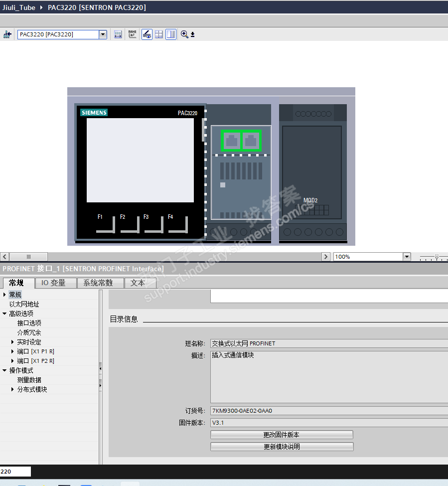The height and width of the screenshot is (486, 448).
Task: Click the 短名称 field with 交换式以太网 PROFINET
Action: tap(329, 343)
